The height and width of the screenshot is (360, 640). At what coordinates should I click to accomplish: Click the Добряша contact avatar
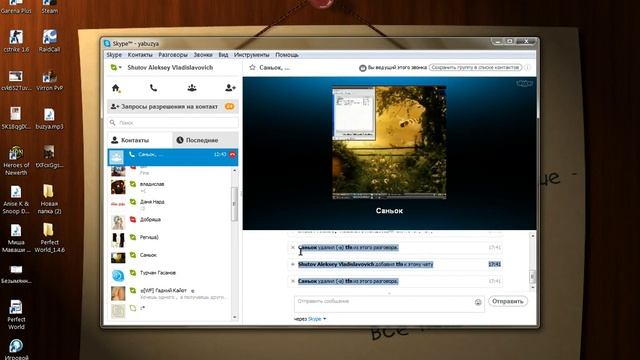(118, 222)
